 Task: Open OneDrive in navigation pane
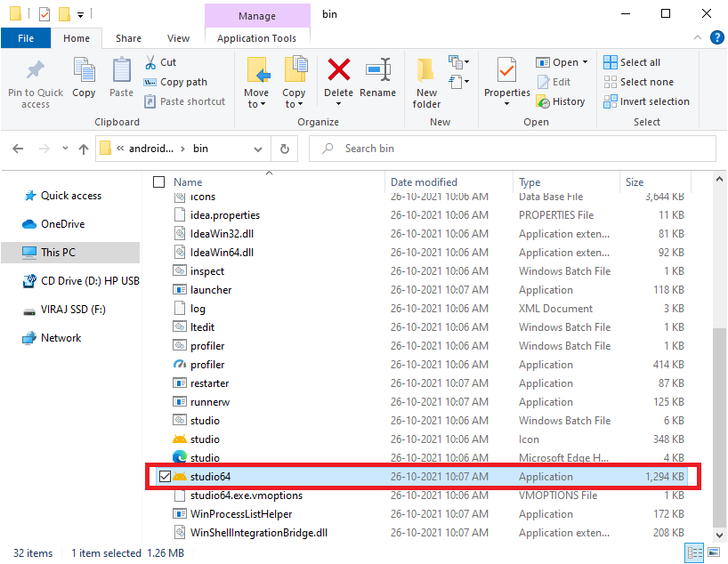[53, 224]
